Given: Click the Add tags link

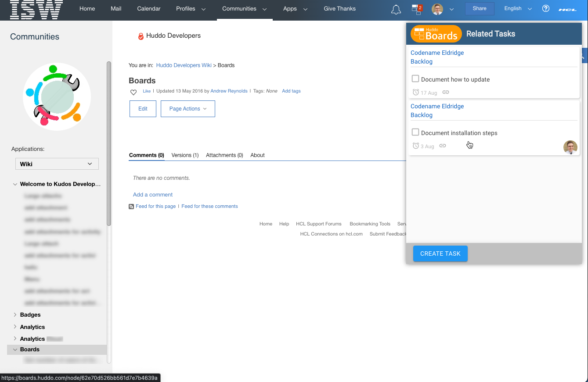Looking at the screenshot, I should coord(291,91).
